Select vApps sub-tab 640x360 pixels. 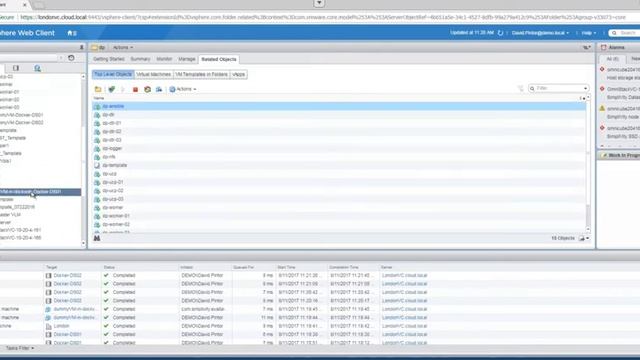[x=238, y=74]
